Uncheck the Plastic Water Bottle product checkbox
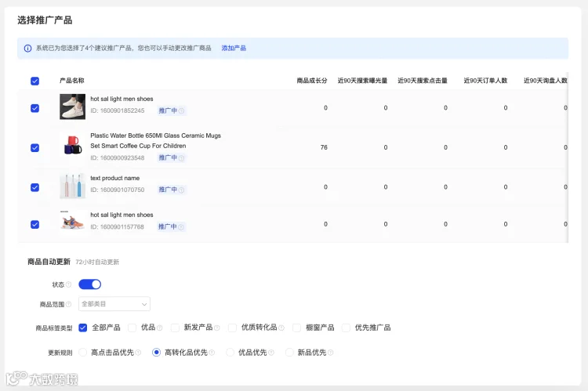This screenshot has width=588, height=391. pyautogui.click(x=34, y=148)
